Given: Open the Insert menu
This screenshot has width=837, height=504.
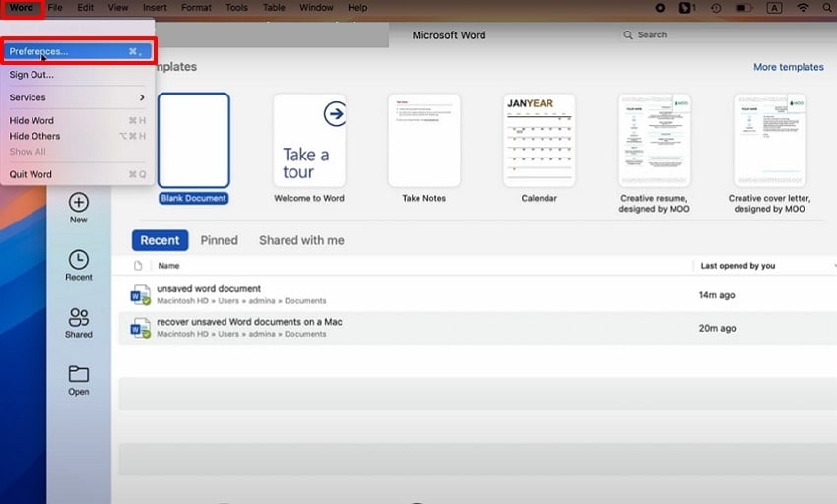Looking at the screenshot, I should click(x=155, y=8).
